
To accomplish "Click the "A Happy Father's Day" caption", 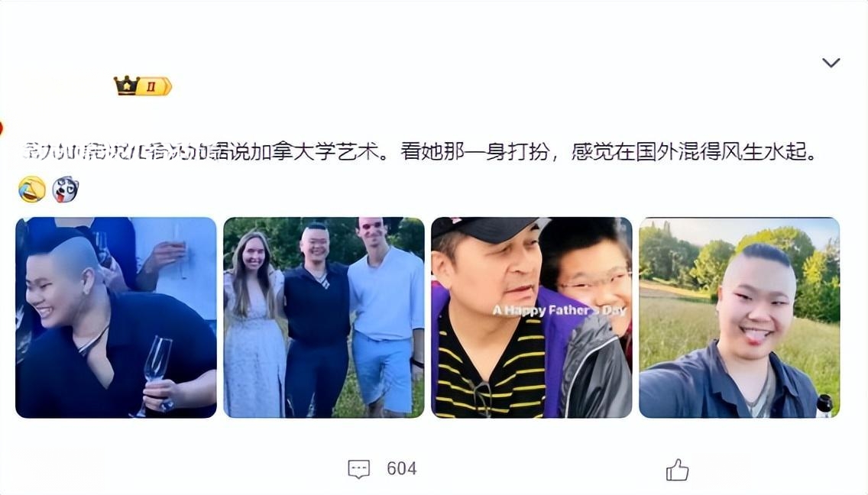I will 559,310.
